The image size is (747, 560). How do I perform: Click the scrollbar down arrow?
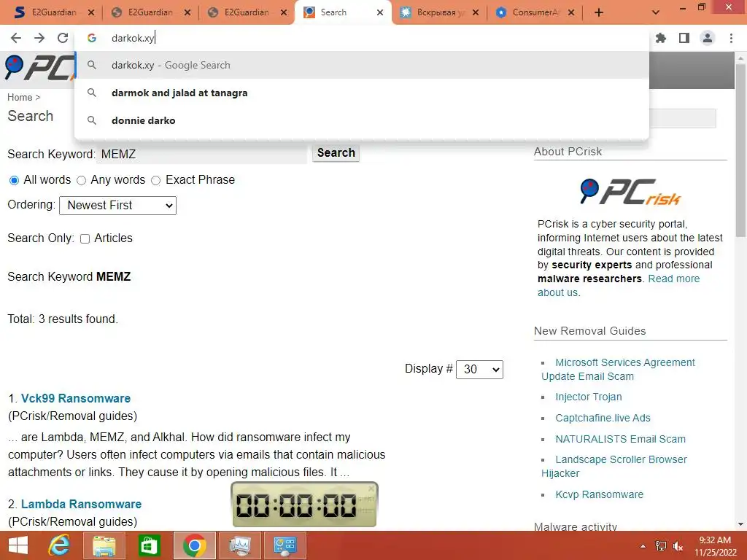[740, 524]
